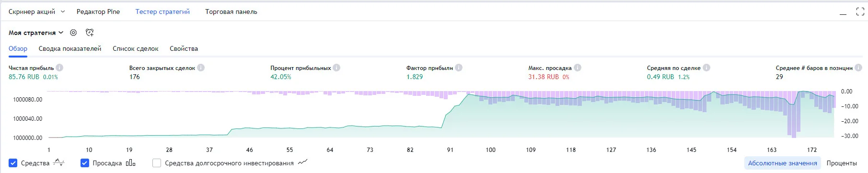Show info for Чистая прибыль
This screenshot has height=173, width=868.
click(59, 68)
